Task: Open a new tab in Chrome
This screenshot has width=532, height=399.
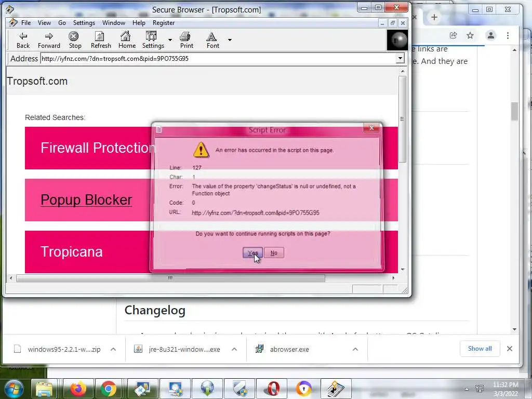Action: click(434, 17)
